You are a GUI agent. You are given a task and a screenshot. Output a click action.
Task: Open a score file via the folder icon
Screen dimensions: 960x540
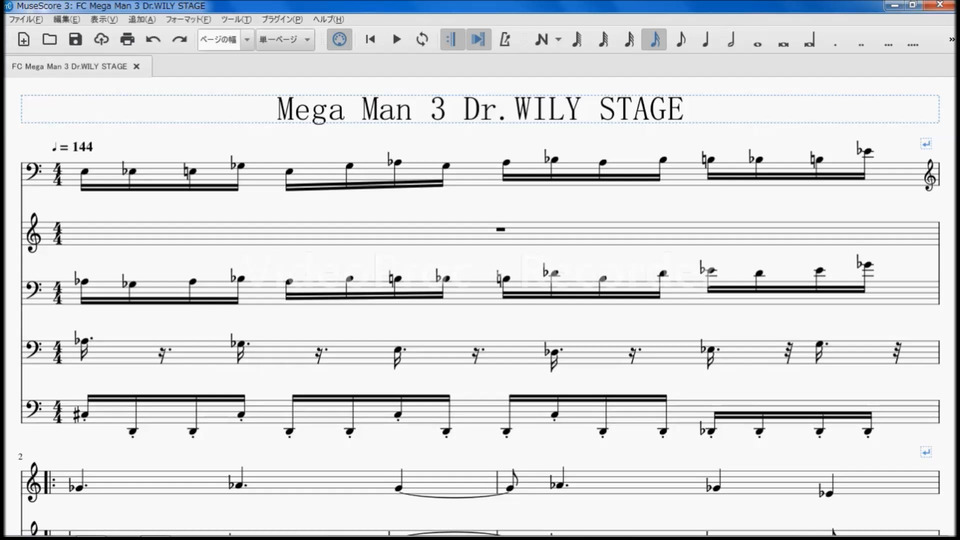point(50,40)
